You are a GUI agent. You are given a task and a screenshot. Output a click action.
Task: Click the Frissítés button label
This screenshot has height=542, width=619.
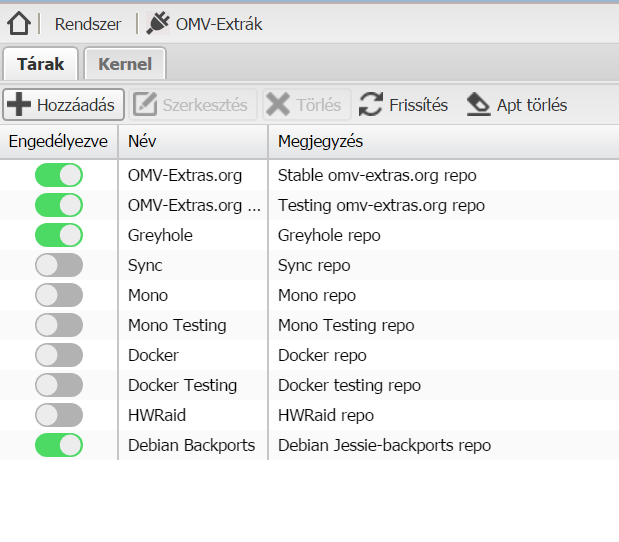(x=418, y=105)
